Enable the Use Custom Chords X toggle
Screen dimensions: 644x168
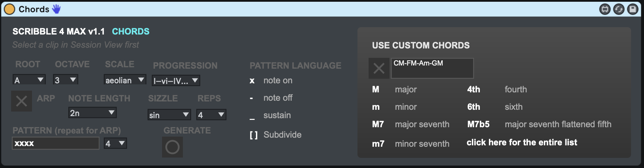[x=379, y=68]
